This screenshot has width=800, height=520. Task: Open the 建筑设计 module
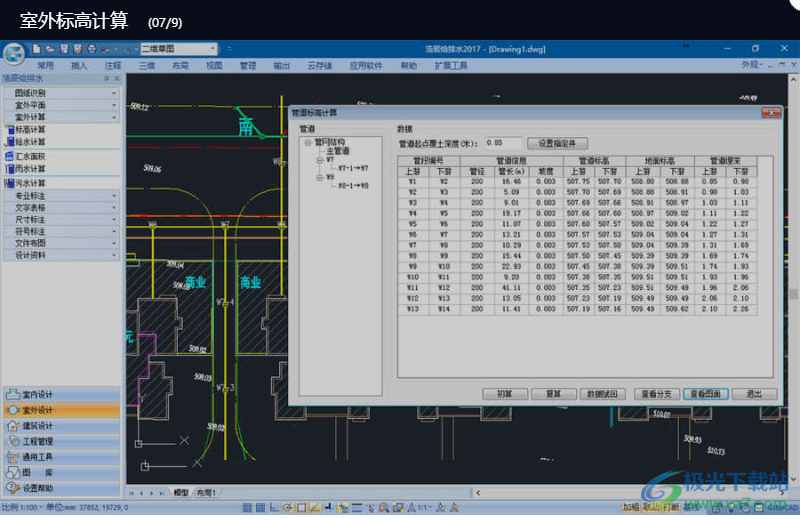62,426
